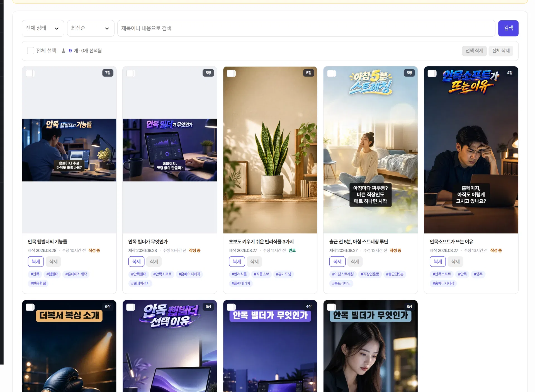
Task: Click the 선택 삭제 button
Action: pos(474,51)
